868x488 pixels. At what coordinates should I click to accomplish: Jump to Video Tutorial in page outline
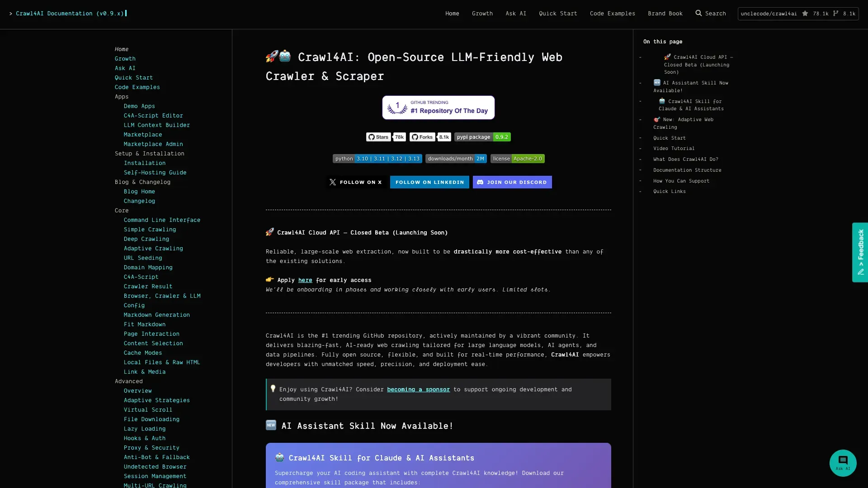pyautogui.click(x=674, y=148)
